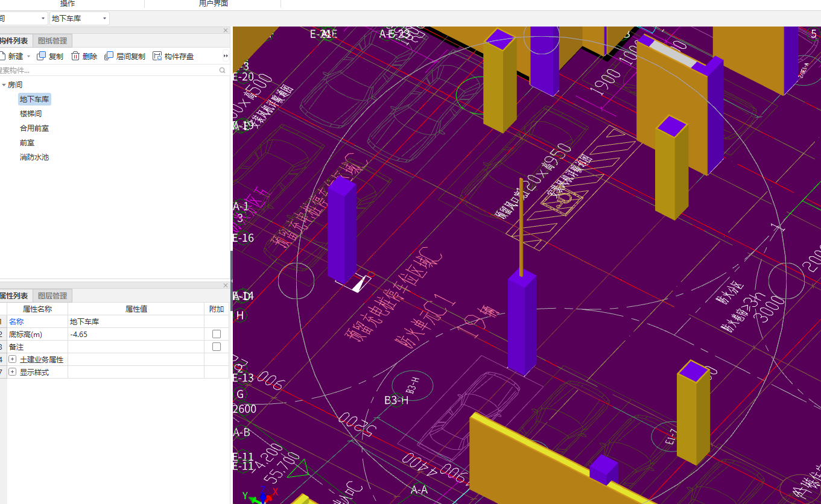
Task: Close the 属性列表 panel
Action: pos(226,285)
